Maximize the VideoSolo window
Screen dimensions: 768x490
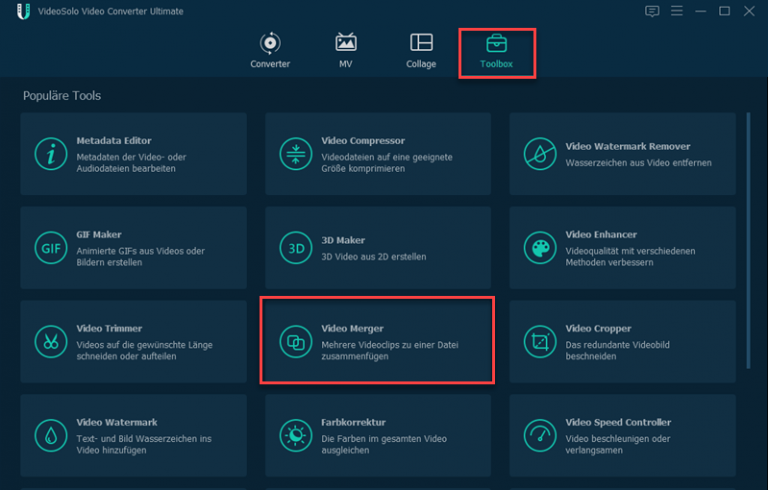(x=724, y=11)
